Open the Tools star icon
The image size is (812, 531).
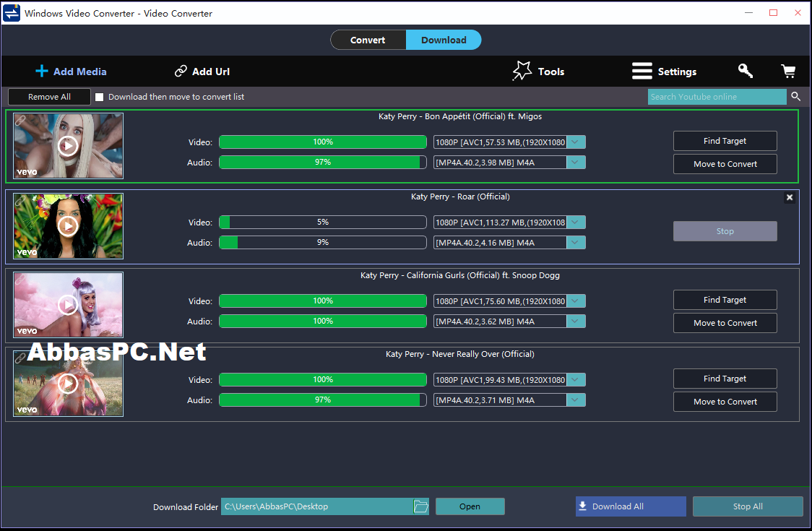coord(522,71)
